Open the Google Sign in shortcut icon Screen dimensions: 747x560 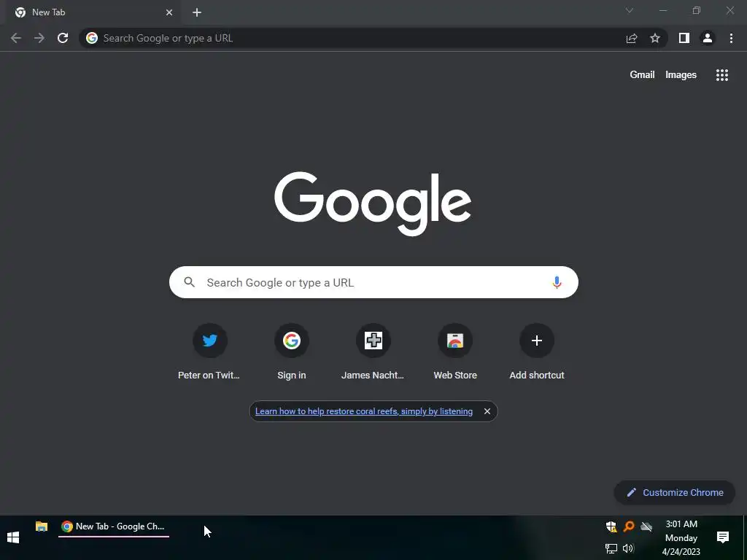[x=292, y=341]
